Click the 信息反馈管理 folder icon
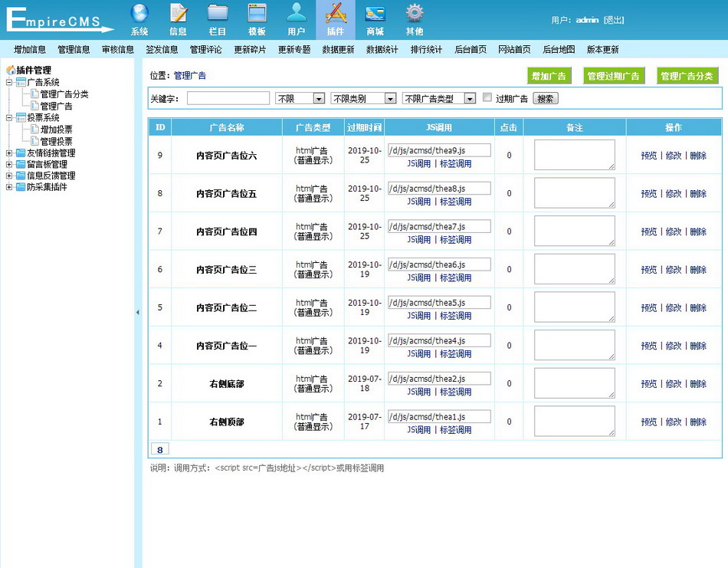728x568 pixels. coord(21,175)
